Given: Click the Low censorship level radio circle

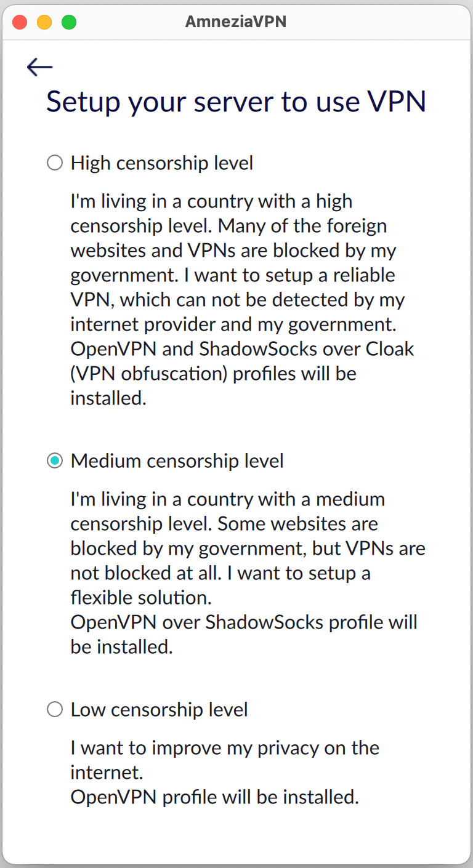Looking at the screenshot, I should (54, 709).
